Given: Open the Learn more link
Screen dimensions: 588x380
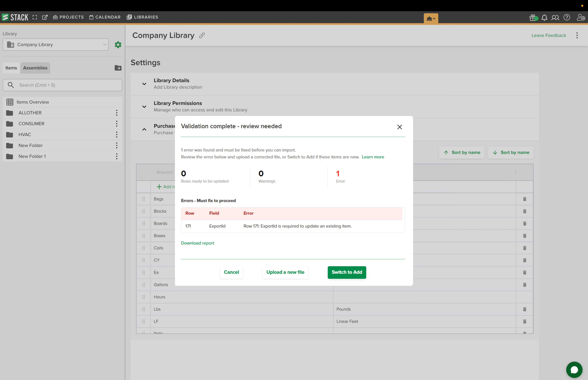Looking at the screenshot, I should [373, 157].
